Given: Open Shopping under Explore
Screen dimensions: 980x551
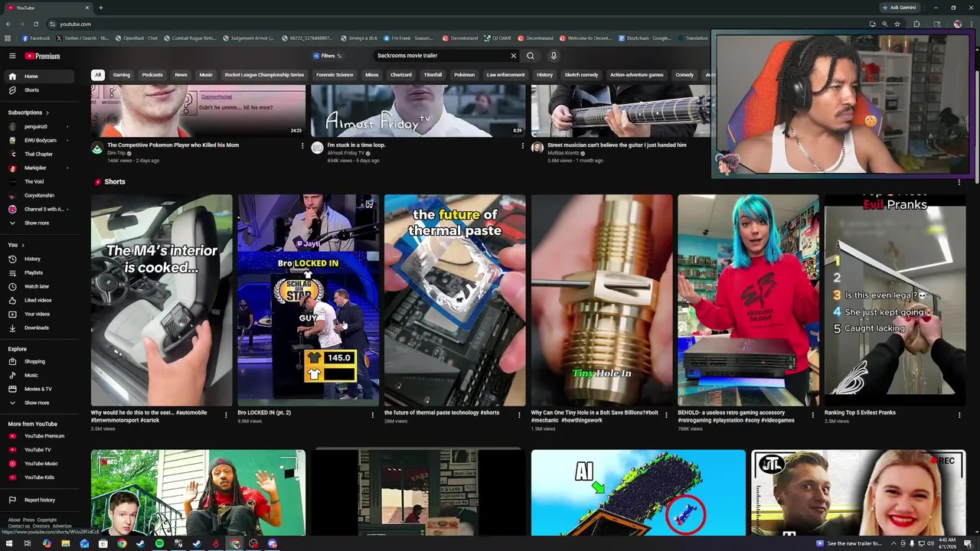Looking at the screenshot, I should pyautogui.click(x=40, y=361).
